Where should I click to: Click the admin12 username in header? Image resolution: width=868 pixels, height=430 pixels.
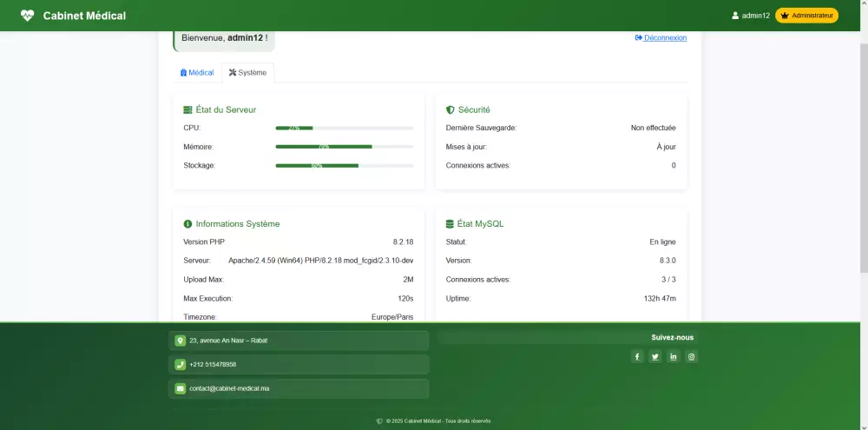[x=756, y=16]
